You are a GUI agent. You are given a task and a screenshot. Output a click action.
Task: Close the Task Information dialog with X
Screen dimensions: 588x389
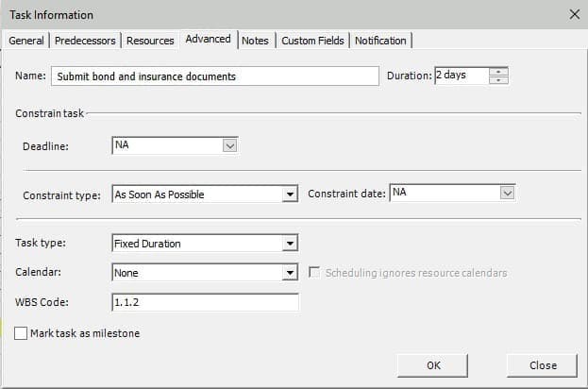(574, 14)
